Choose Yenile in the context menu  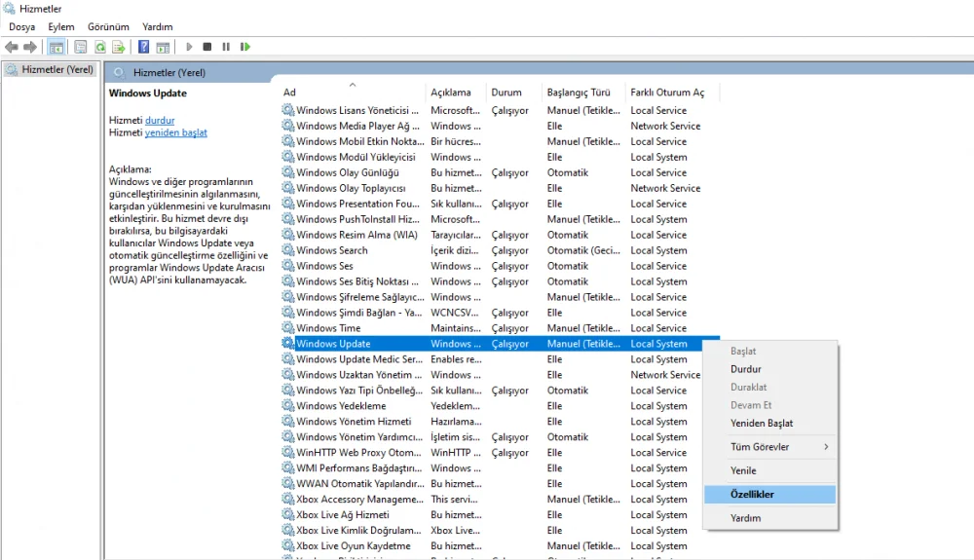point(770,470)
